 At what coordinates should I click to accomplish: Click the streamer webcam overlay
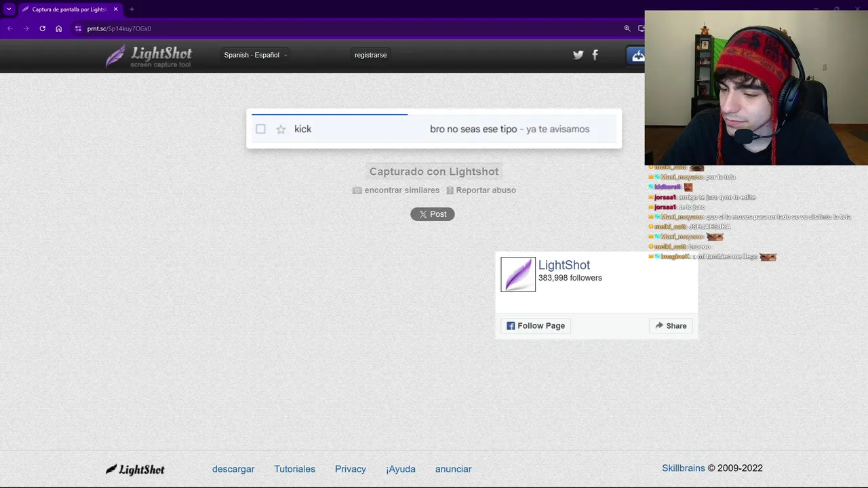[756, 87]
